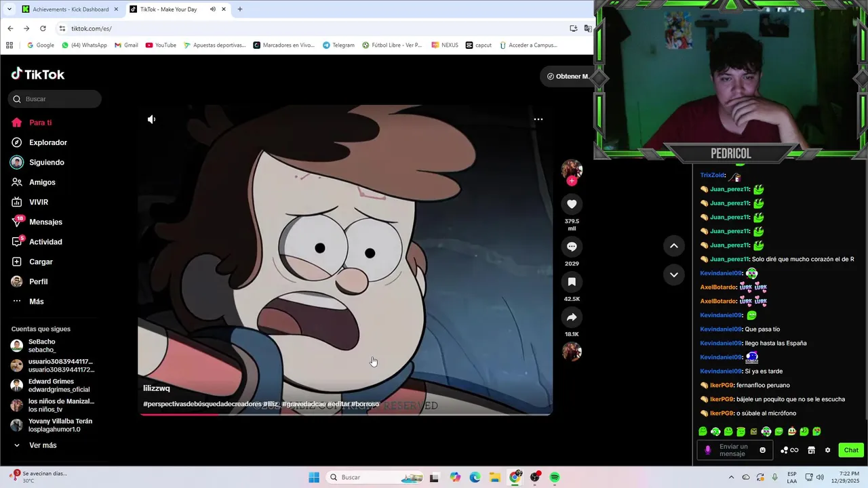Click the #editar hashtag in caption
The width and height of the screenshot is (868, 488).
click(338, 404)
